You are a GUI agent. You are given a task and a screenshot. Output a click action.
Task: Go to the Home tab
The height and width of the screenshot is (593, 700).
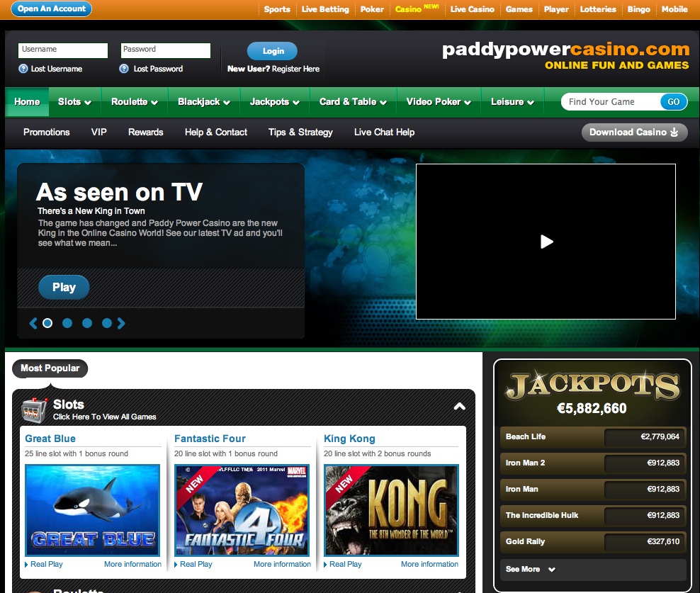pyautogui.click(x=27, y=102)
